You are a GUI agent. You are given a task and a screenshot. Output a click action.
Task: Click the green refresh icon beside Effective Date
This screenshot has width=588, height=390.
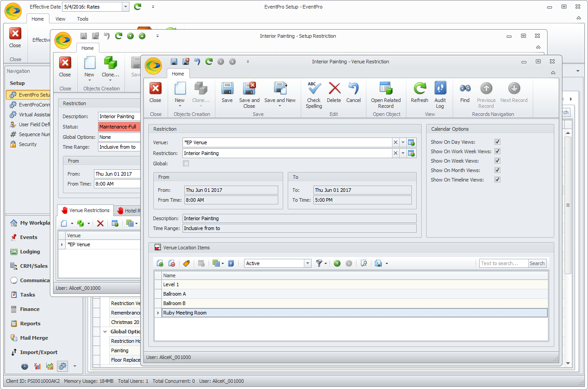click(x=138, y=6)
